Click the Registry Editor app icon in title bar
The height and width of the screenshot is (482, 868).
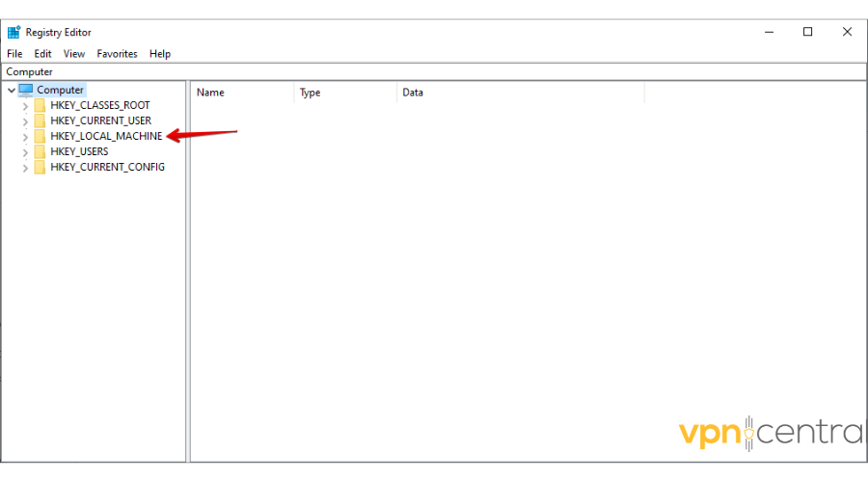click(x=14, y=32)
